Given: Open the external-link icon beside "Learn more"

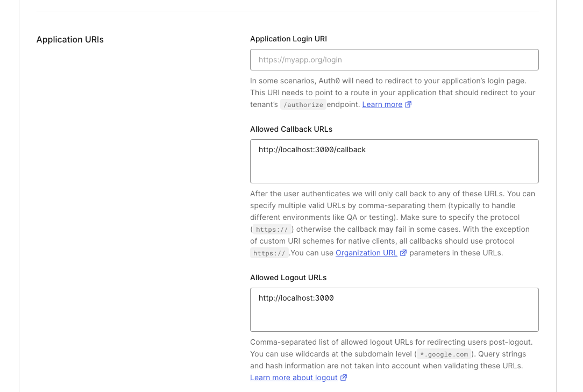Looking at the screenshot, I should point(408,104).
